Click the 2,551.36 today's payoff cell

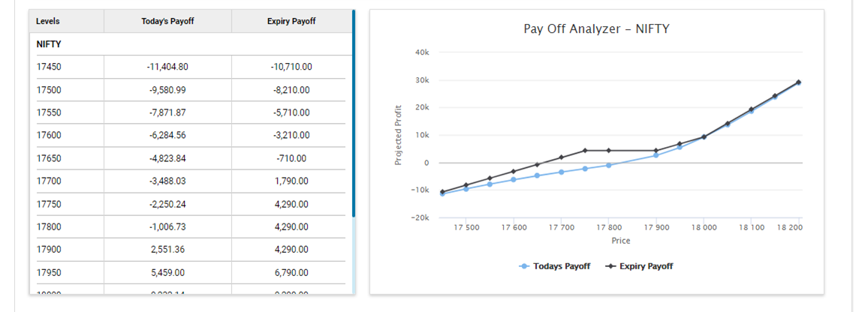[x=167, y=249]
